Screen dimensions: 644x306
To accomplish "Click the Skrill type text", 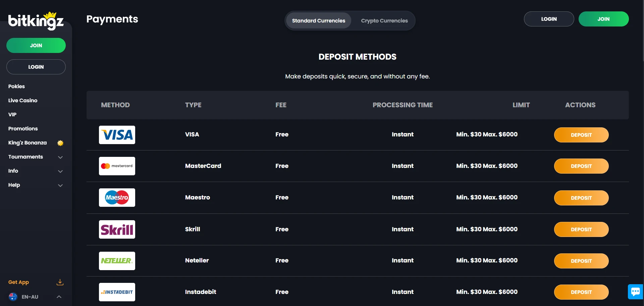I will pos(193,229).
